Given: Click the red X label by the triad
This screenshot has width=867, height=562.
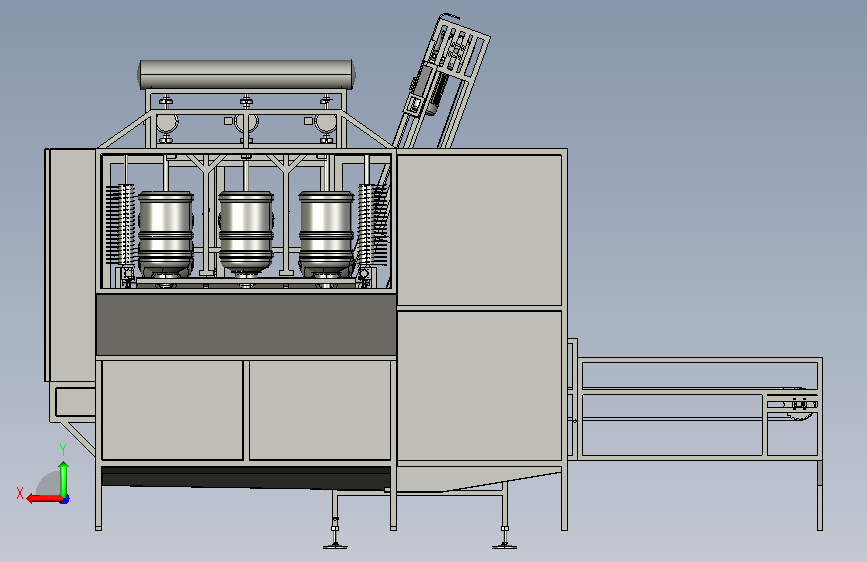Looking at the screenshot, I should 20,493.
